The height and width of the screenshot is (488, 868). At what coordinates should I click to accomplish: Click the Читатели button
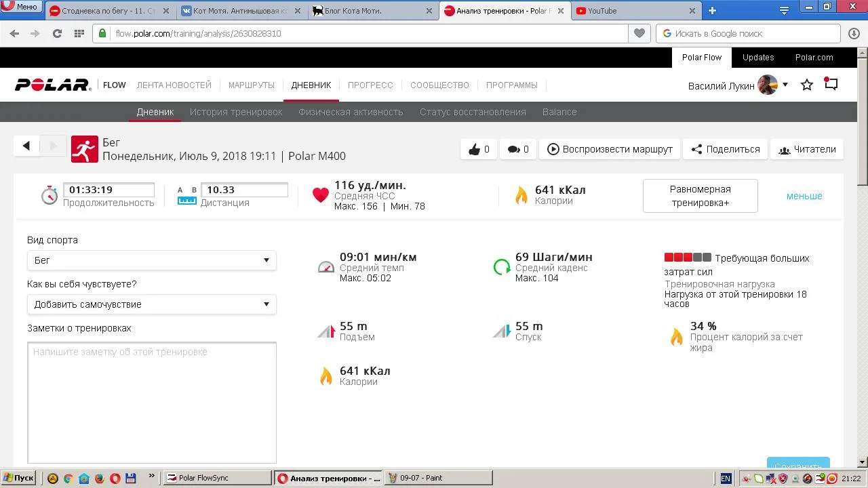(x=807, y=150)
